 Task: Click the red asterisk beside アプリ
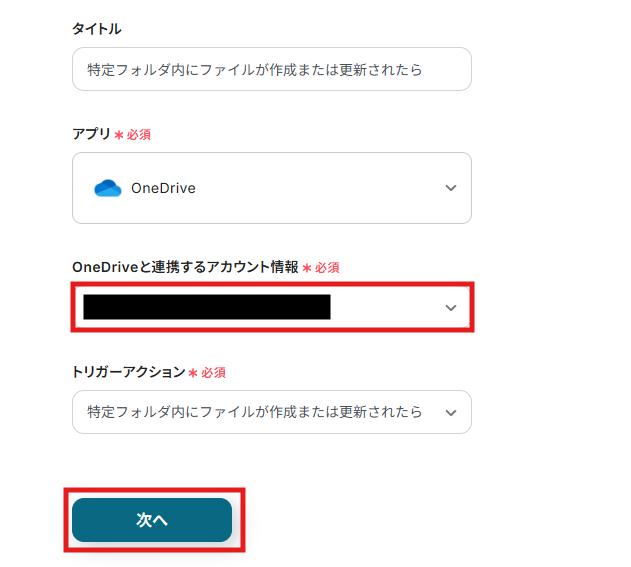point(118,135)
